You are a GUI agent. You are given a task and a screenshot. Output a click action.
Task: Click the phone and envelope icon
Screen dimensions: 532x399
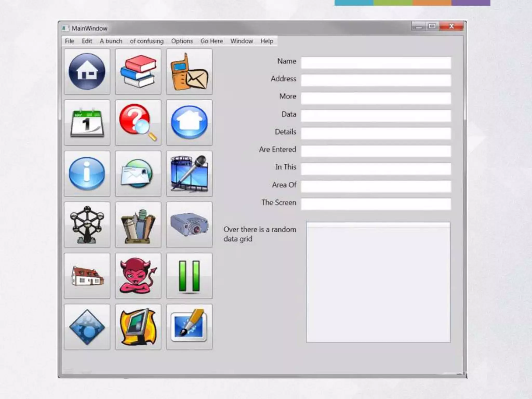(x=189, y=71)
